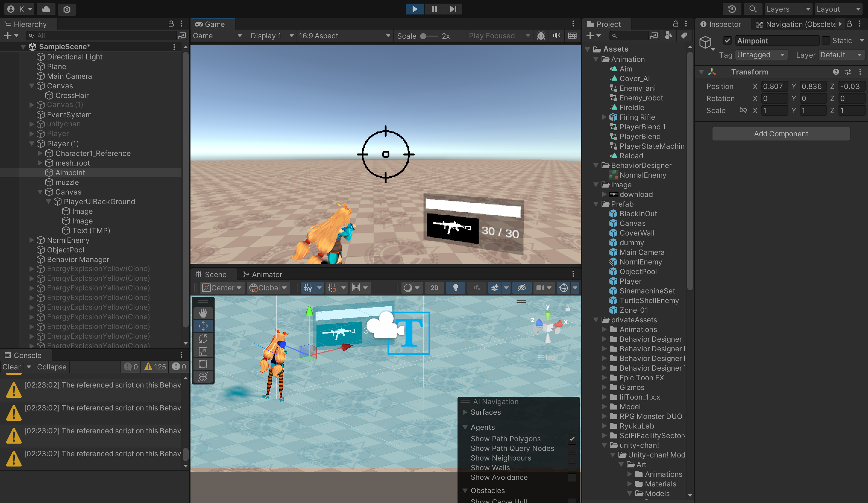Advance one frame with the Step button
868x503 pixels.
pyautogui.click(x=453, y=9)
